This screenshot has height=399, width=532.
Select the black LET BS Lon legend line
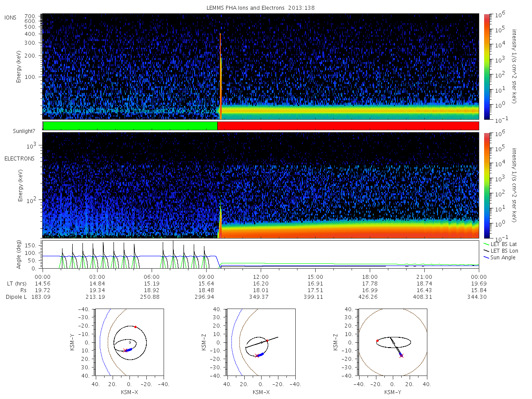click(x=486, y=251)
